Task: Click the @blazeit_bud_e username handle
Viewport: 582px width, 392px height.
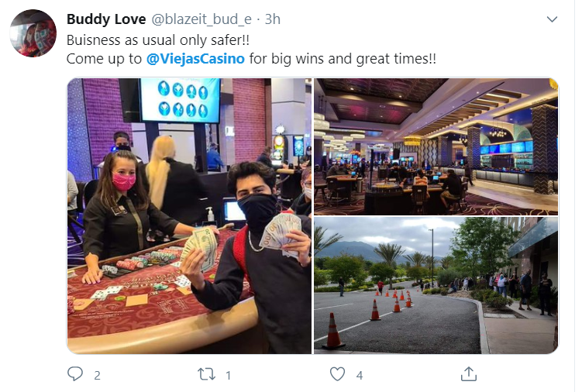Action: pos(201,19)
